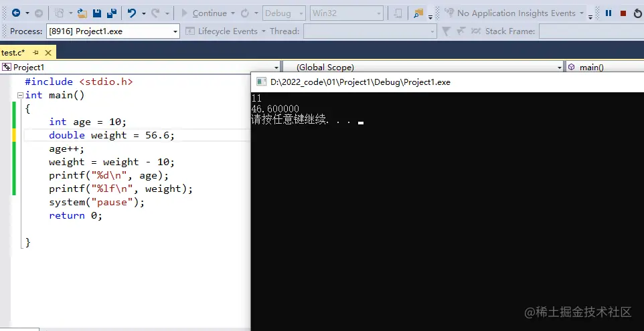Click the New Project toolbar icon
Screen dimensions: 644x331
[60, 13]
